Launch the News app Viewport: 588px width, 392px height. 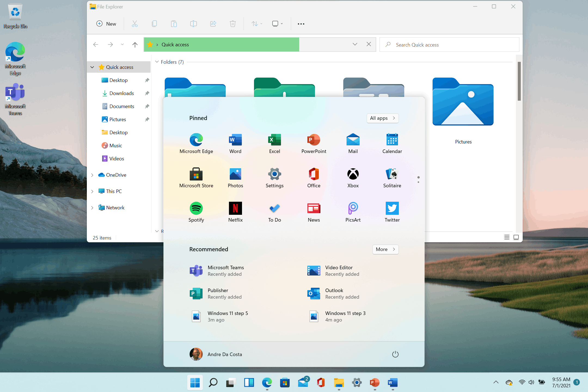(x=314, y=212)
